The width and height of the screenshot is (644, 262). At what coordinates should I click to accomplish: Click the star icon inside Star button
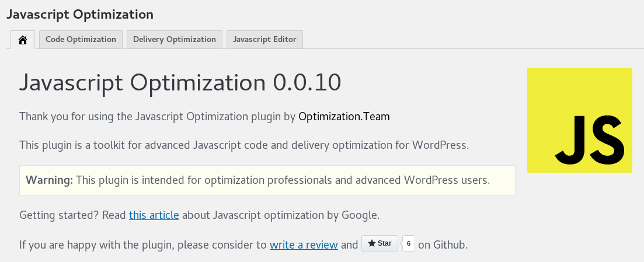tap(371, 244)
